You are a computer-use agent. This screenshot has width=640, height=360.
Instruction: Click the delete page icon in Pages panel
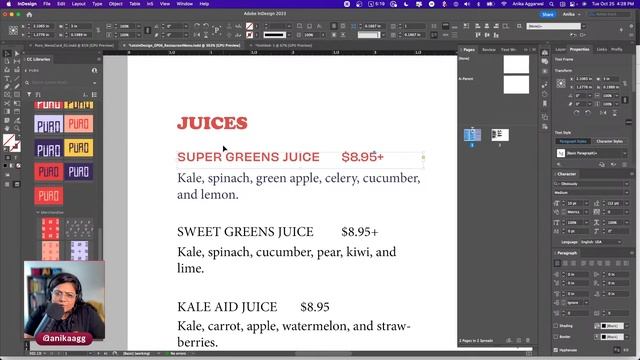[528, 340]
